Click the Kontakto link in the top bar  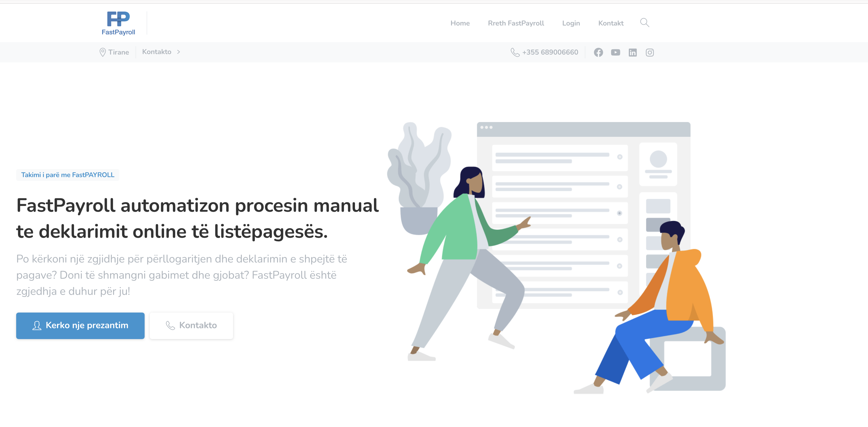(157, 52)
